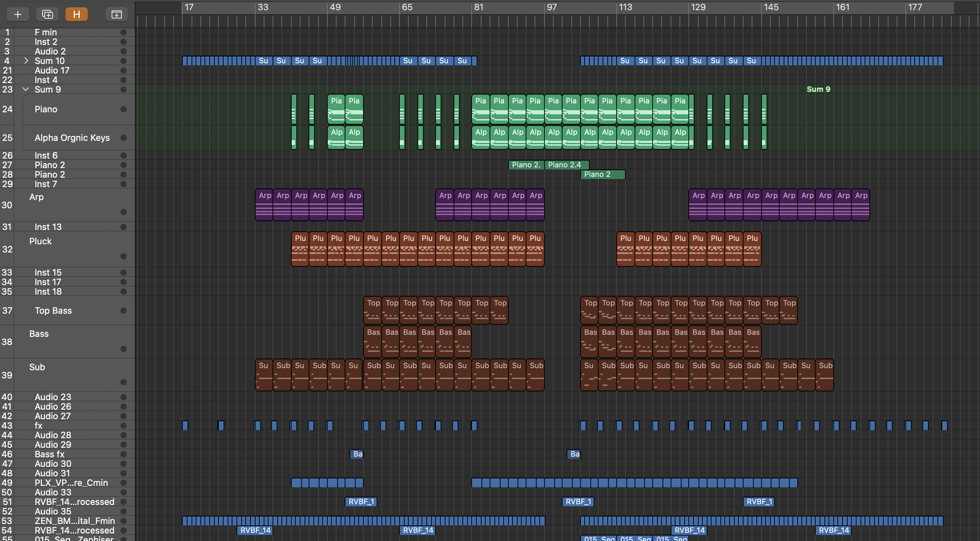The image size is (980, 541).
Task: Select the F min track header
Action: click(46, 32)
